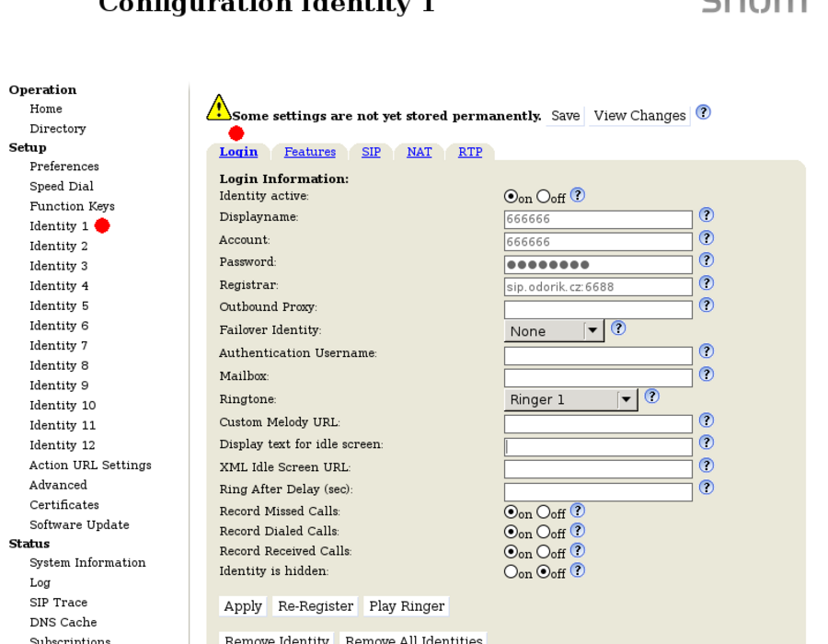Set Identity active to on
This screenshot has height=644, width=828.
pos(511,196)
